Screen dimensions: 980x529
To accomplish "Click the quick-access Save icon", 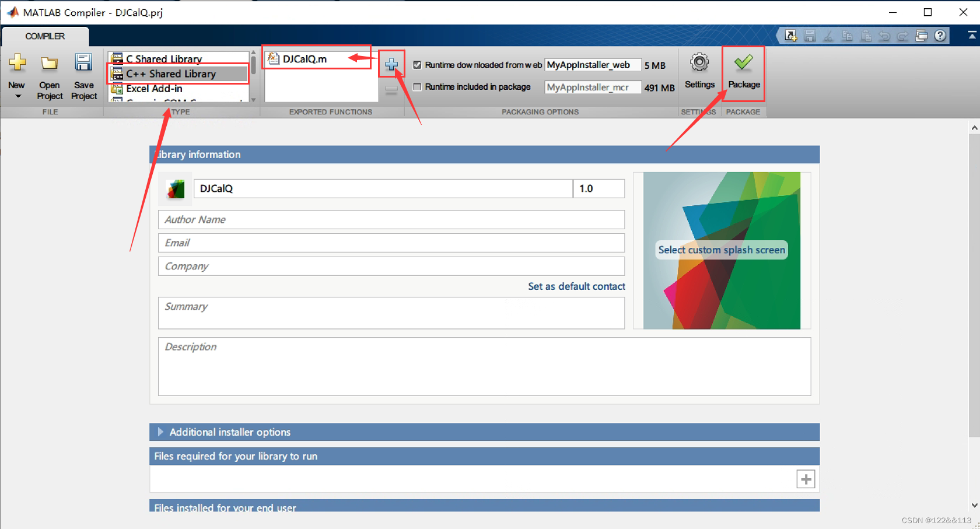I will click(810, 36).
